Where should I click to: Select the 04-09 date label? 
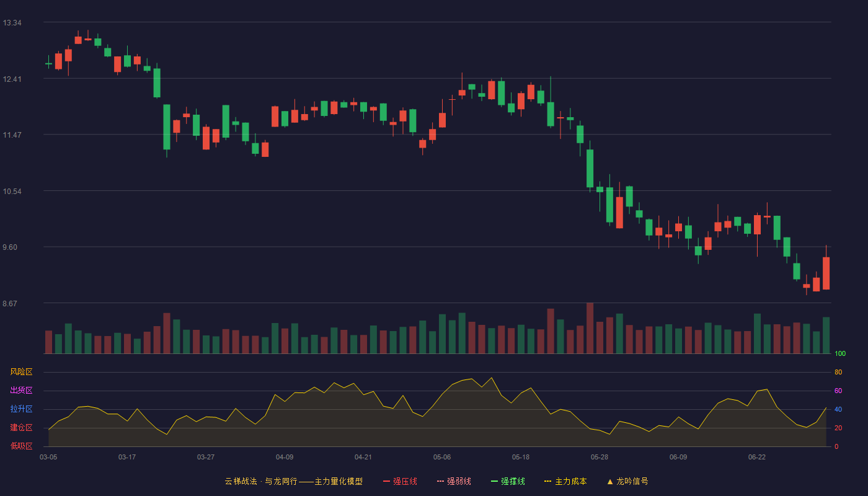(285, 457)
